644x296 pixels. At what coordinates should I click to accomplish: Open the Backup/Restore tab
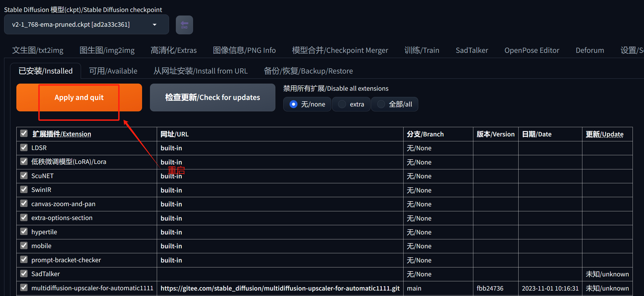click(308, 71)
